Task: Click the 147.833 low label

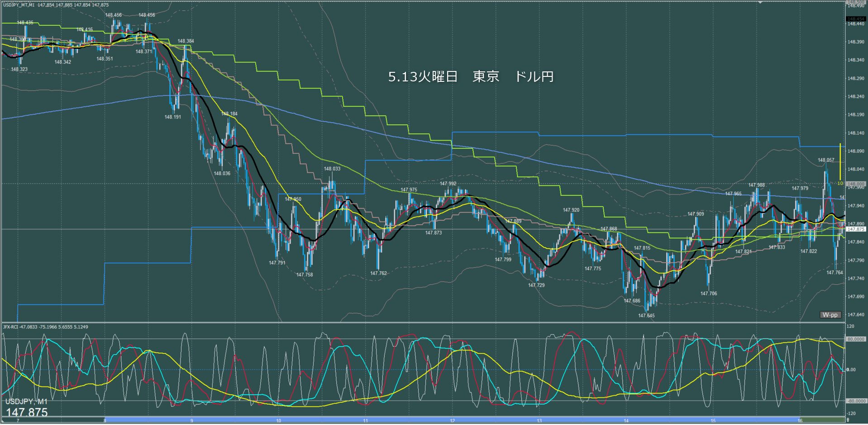Action: (x=777, y=248)
